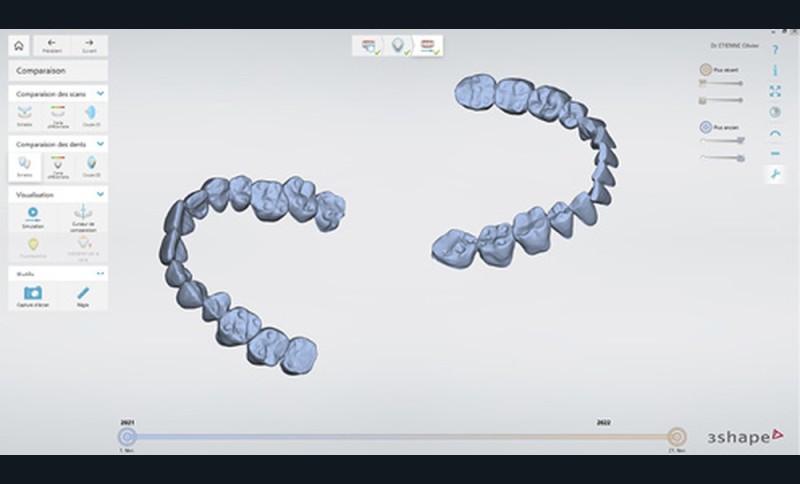Collapse the Visualisation section
The image size is (800, 484).
[x=101, y=195]
